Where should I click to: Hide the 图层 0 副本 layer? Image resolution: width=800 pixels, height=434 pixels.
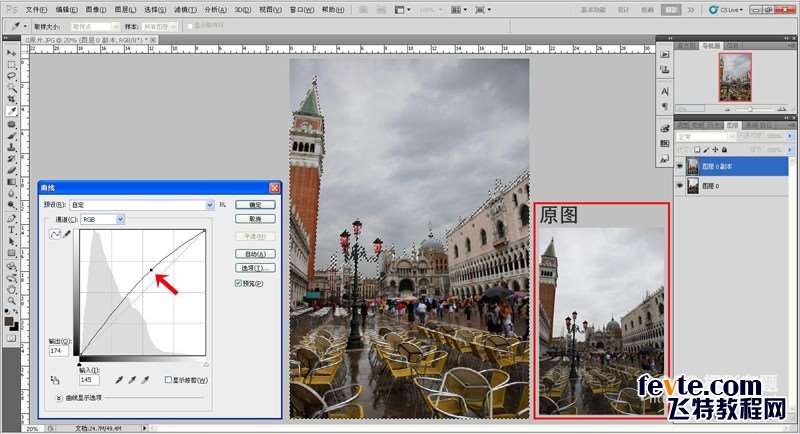(680, 166)
